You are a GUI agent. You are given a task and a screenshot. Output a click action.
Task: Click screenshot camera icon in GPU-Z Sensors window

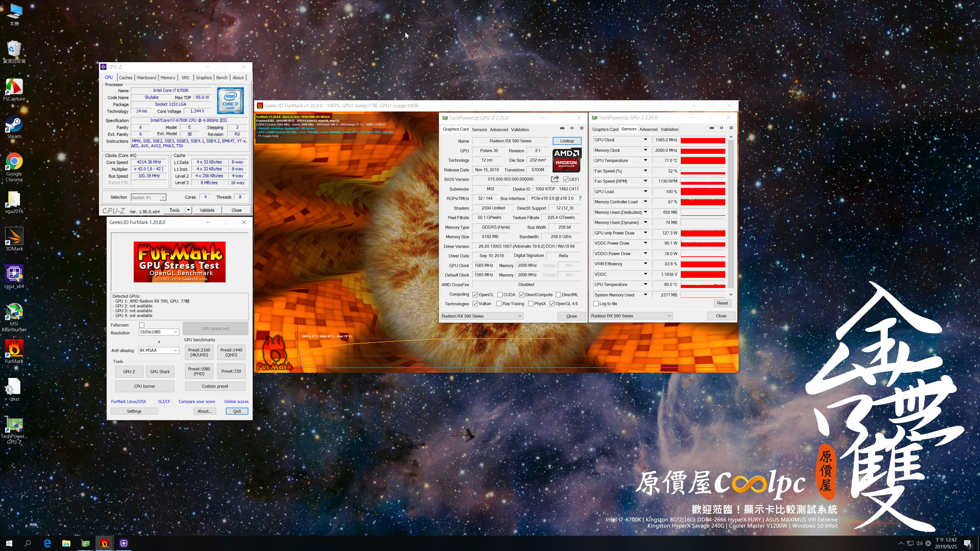pyautogui.click(x=712, y=128)
